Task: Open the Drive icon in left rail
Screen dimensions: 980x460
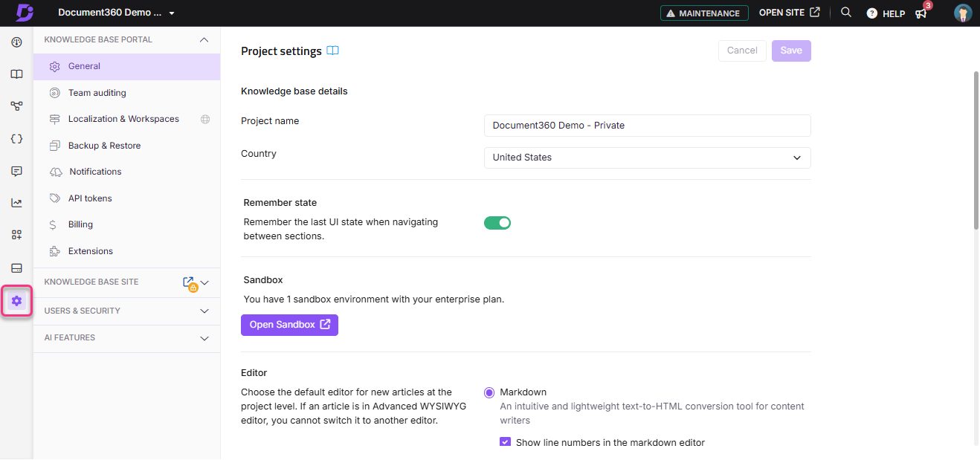Action: click(x=16, y=268)
